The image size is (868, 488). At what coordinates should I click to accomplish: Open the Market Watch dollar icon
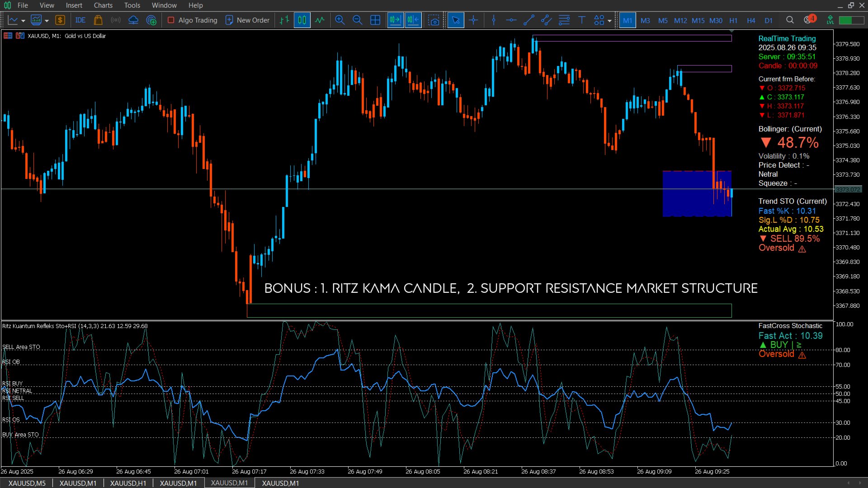(60, 20)
